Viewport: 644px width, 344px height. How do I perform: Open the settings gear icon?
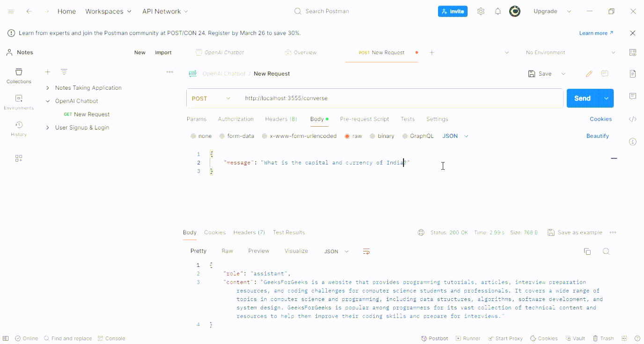tap(481, 11)
